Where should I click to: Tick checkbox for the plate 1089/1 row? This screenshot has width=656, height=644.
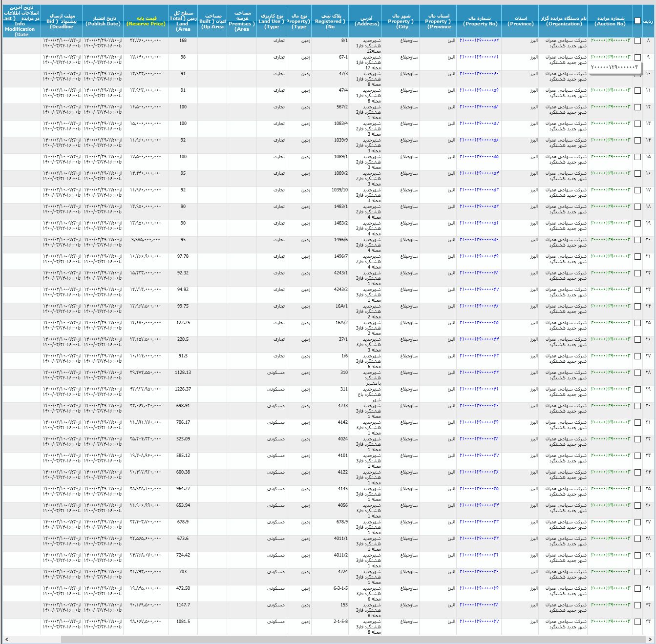coord(637,157)
